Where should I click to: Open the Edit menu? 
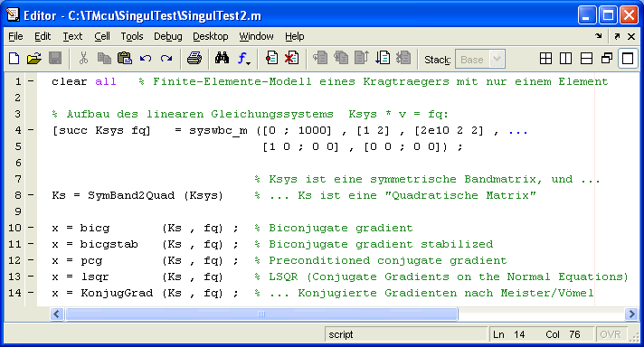pyautogui.click(x=43, y=36)
